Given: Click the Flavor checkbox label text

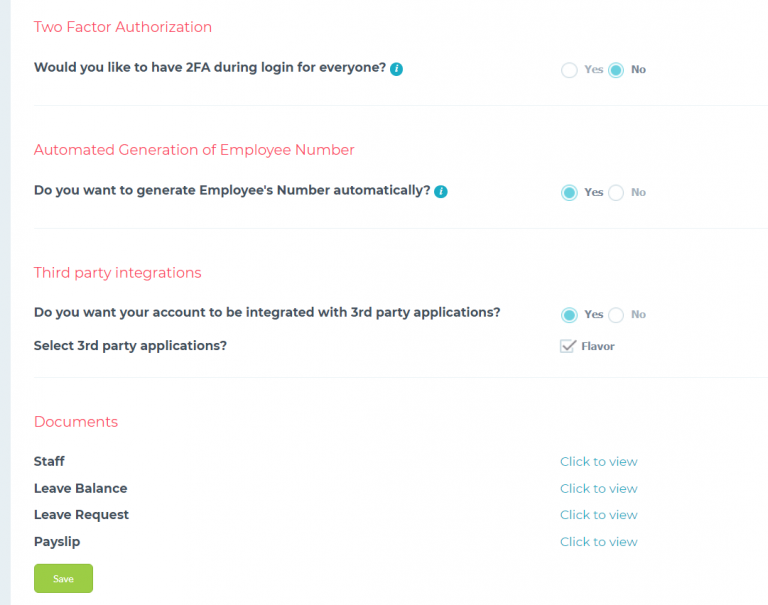Looking at the screenshot, I should click(x=598, y=346).
